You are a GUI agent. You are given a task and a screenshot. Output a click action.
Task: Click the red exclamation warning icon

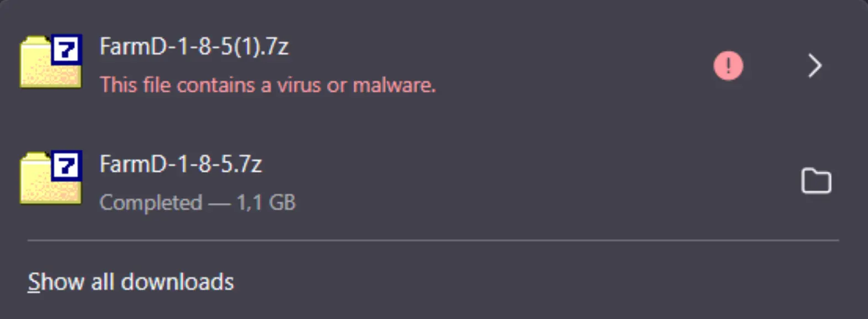point(728,66)
